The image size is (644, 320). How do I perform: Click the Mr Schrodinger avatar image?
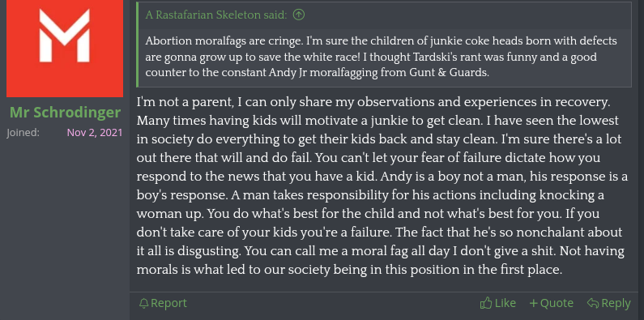(x=65, y=49)
